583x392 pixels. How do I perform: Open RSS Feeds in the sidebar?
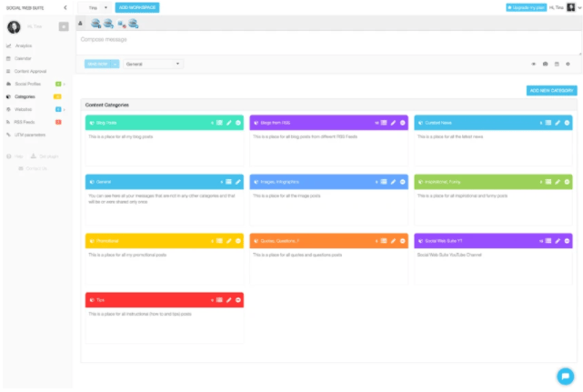pyautogui.click(x=25, y=121)
